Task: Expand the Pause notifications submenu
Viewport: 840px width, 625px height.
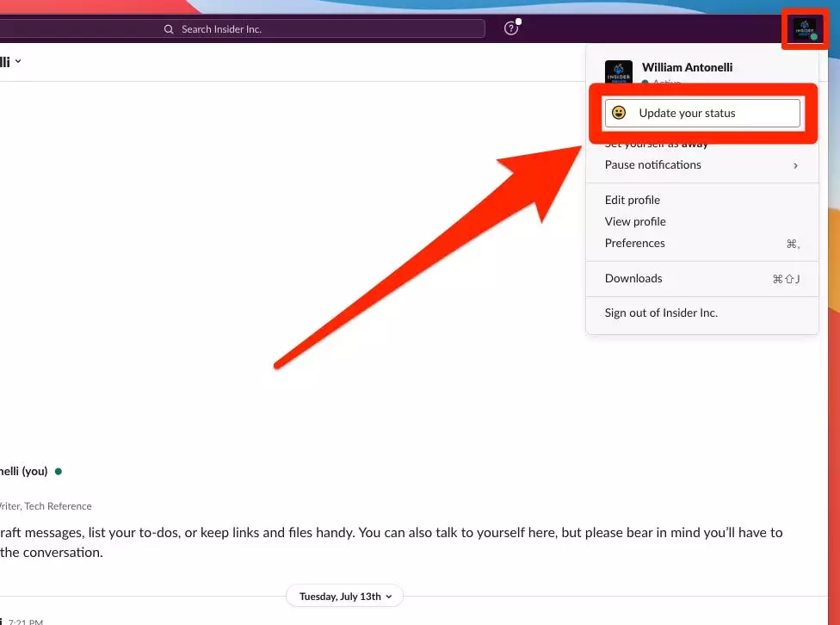Action: point(702,165)
